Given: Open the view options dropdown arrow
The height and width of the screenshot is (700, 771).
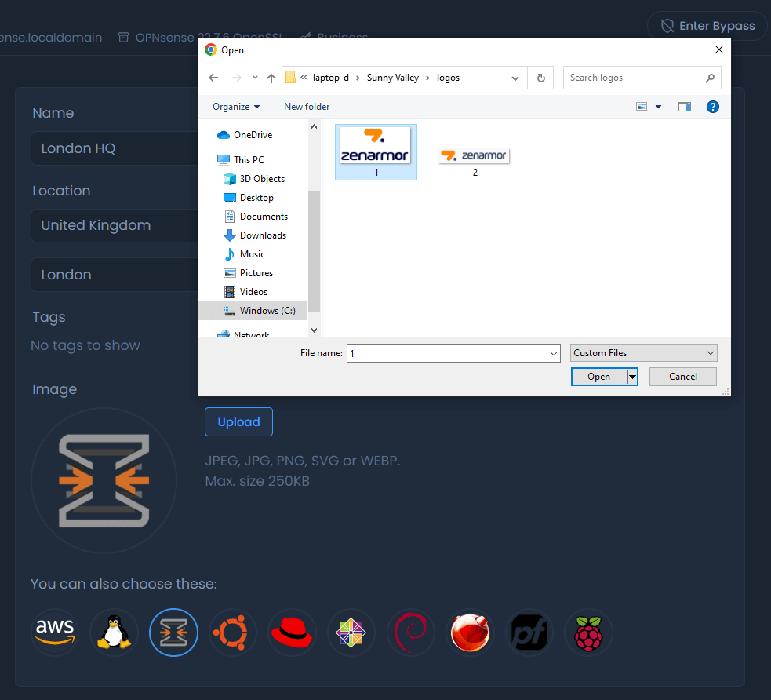Looking at the screenshot, I should pyautogui.click(x=658, y=107).
